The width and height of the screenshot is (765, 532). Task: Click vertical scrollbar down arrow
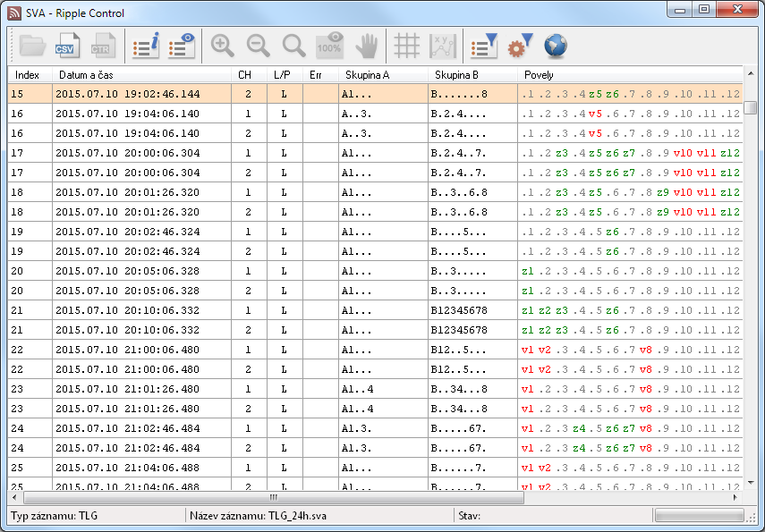(750, 483)
